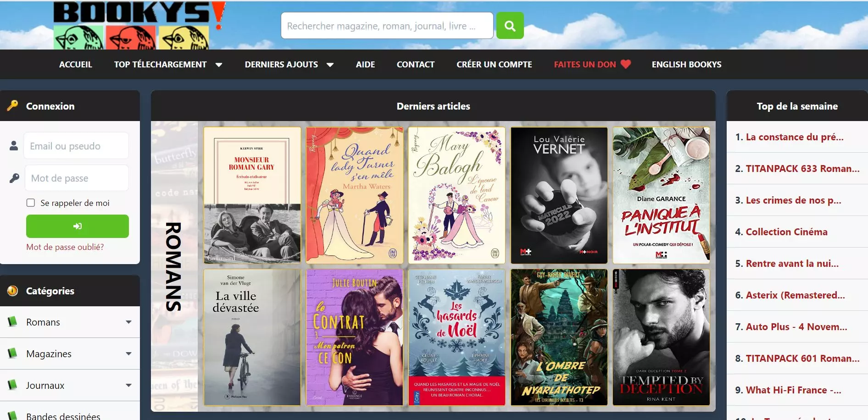
Task: Expand the Magazines category arrow
Action: pyautogui.click(x=128, y=354)
